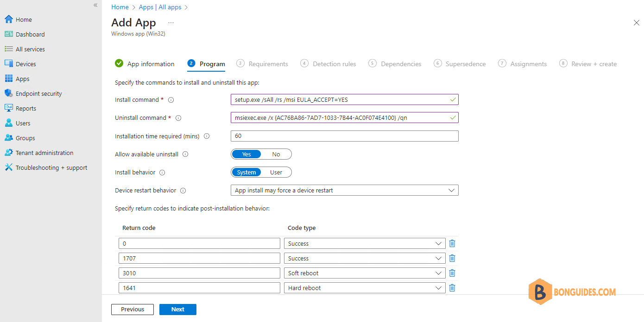The width and height of the screenshot is (644, 322).
Task: Select the Code type column header
Action: pos(302,228)
